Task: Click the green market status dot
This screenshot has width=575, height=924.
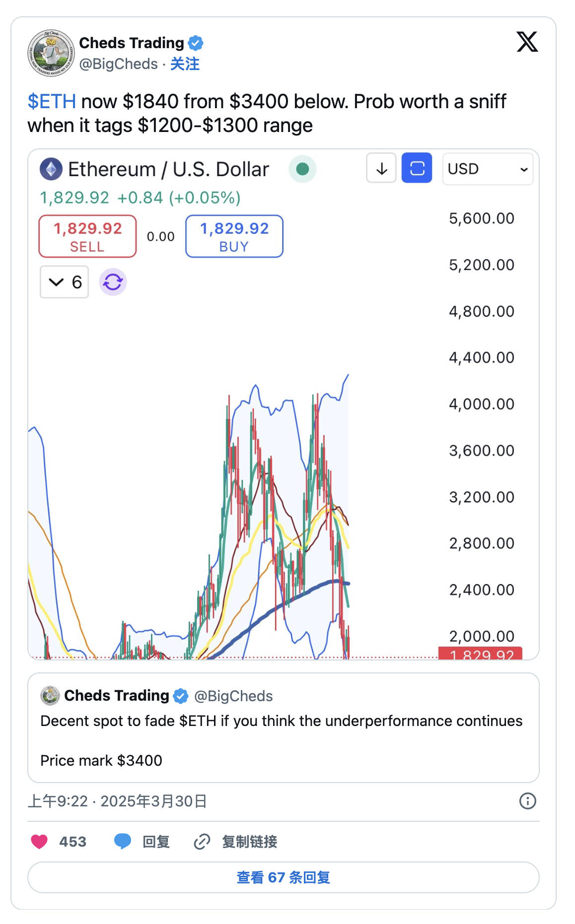Action: coord(302,169)
